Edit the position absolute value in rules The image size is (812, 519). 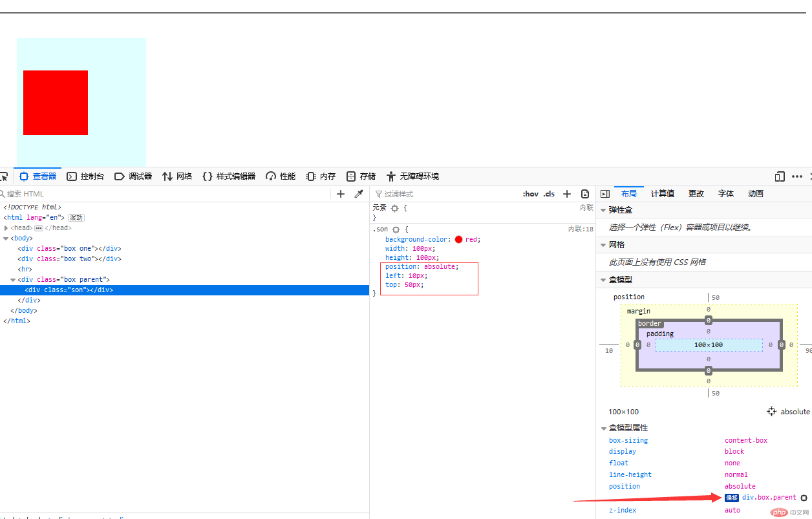(x=440, y=266)
